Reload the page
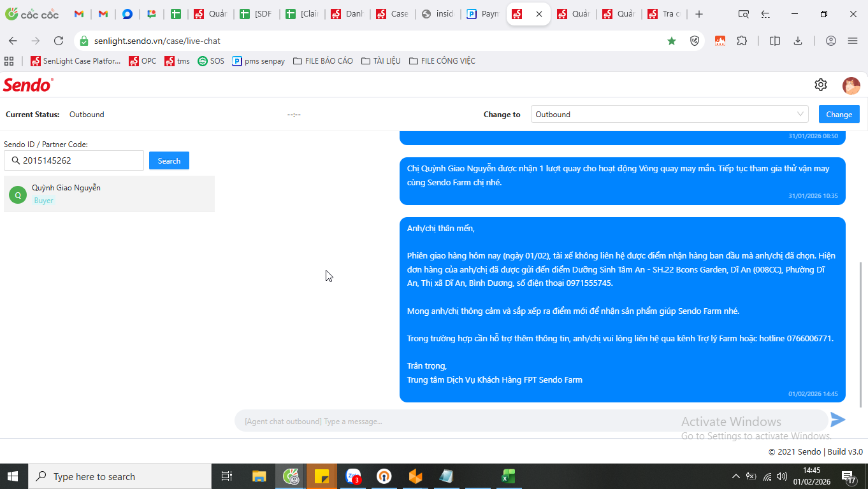The image size is (868, 489). click(59, 41)
